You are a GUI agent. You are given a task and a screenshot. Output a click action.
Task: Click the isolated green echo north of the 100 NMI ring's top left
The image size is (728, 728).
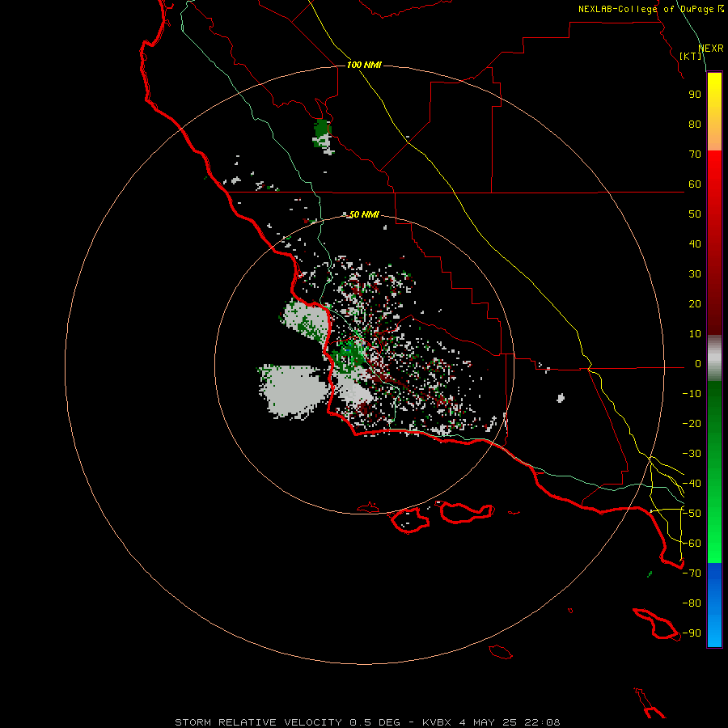point(323,136)
